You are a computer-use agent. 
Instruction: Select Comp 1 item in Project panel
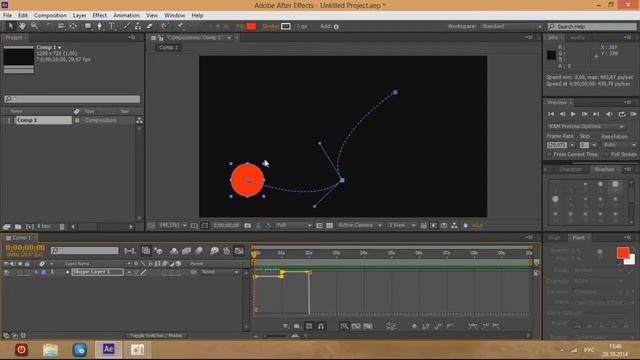43,120
